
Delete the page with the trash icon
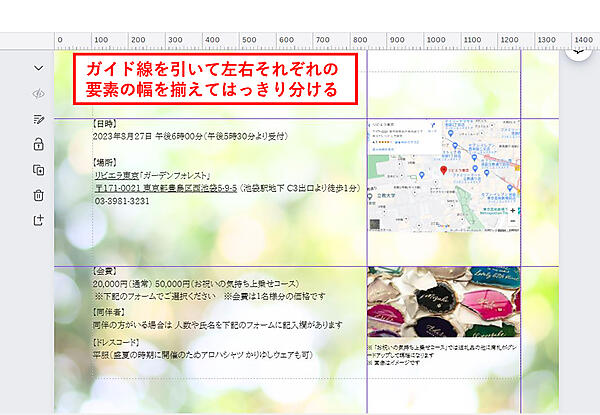38,195
